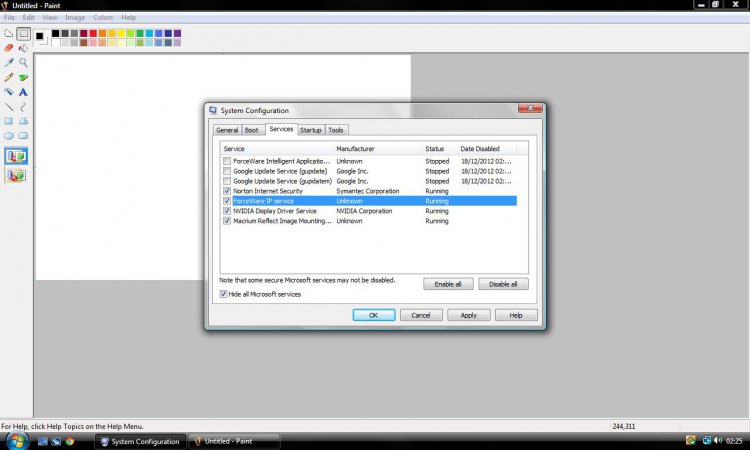Image resolution: width=750 pixels, height=450 pixels.
Task: Pick the purple color swatch
Action: pos(177,33)
